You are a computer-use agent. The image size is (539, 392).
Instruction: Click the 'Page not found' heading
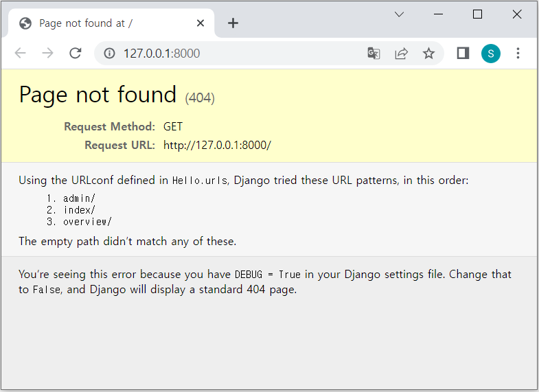[x=98, y=95]
